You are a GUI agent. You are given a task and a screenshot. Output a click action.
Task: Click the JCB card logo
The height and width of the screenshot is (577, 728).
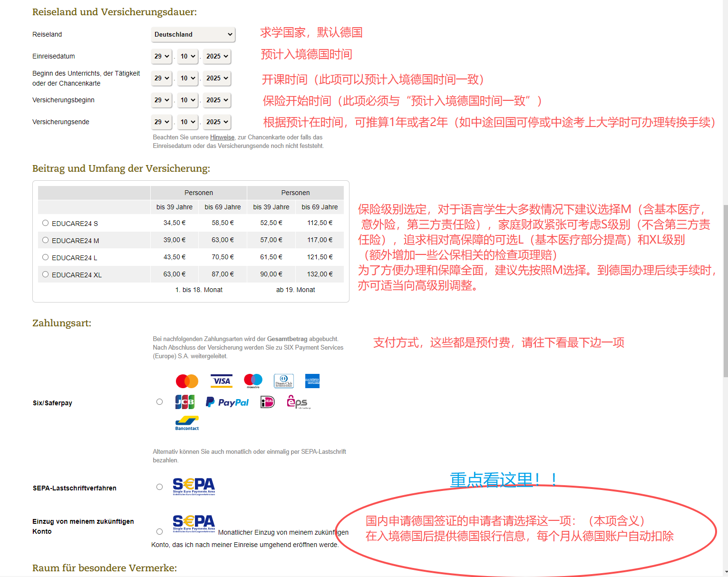[x=185, y=402]
